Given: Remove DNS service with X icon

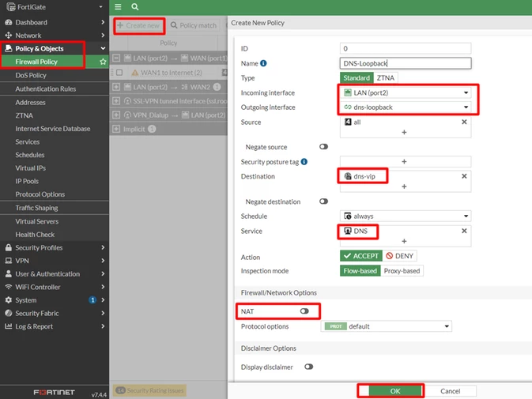Looking at the screenshot, I should click(464, 231).
